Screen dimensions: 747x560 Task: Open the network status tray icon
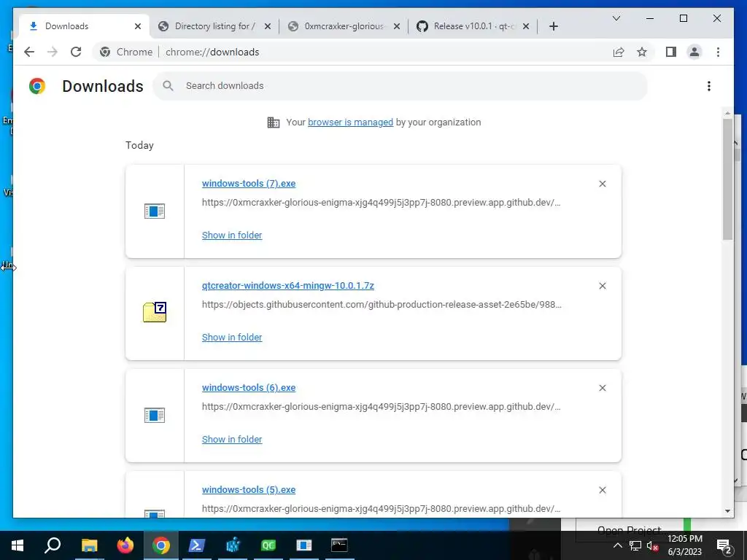tap(635, 545)
